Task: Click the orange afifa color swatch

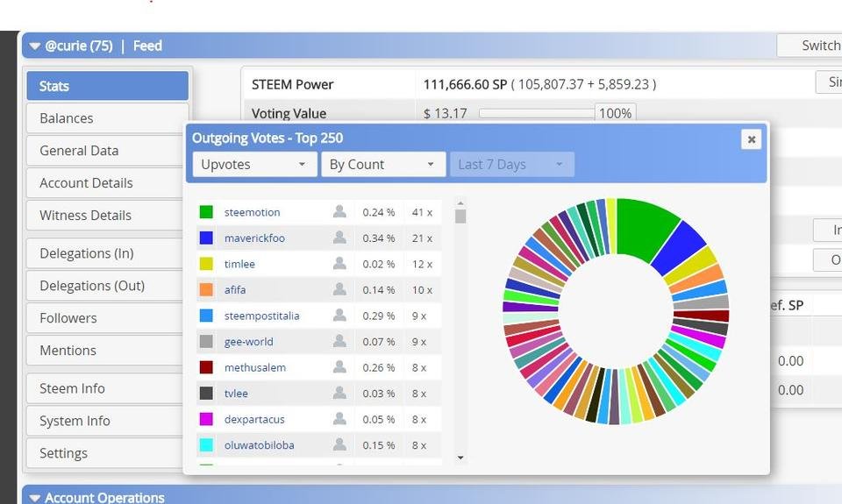Action: [x=206, y=290]
